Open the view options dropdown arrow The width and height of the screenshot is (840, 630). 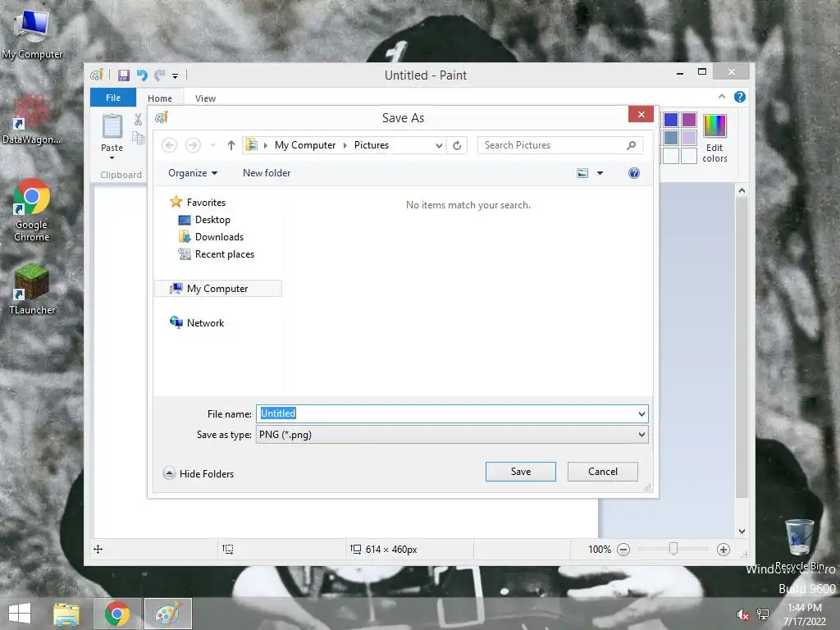[600, 173]
